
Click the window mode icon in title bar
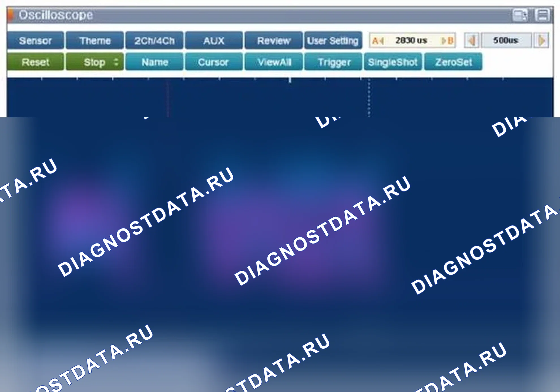(520, 15)
